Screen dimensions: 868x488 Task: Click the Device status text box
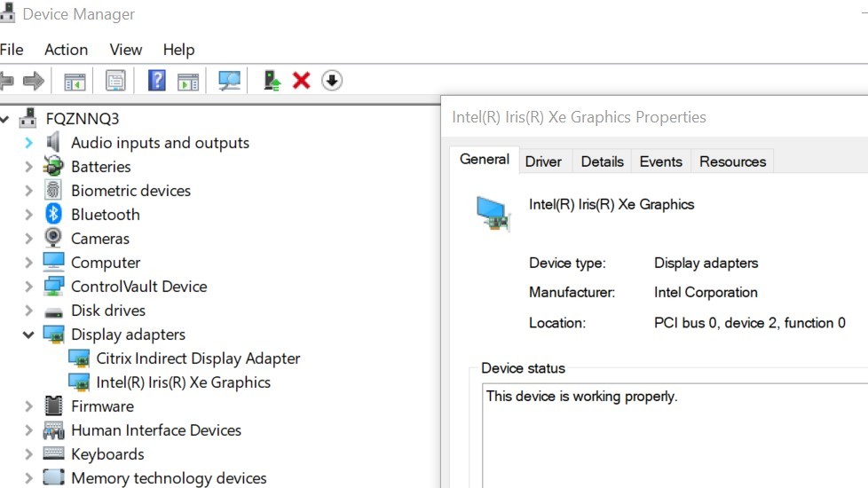point(675,436)
